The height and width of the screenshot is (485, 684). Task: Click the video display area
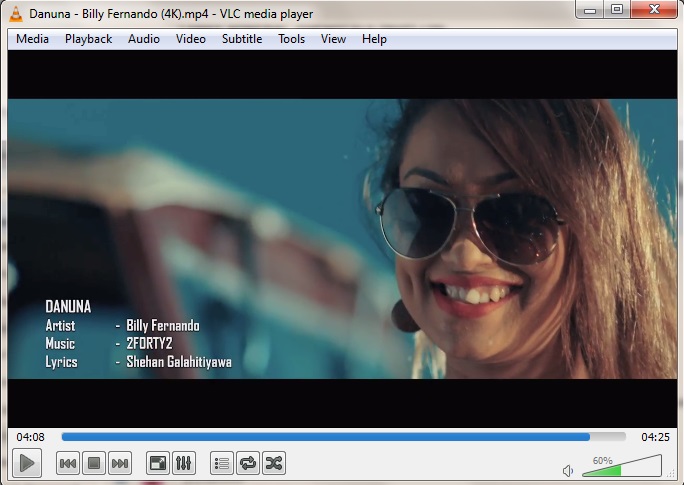point(342,239)
